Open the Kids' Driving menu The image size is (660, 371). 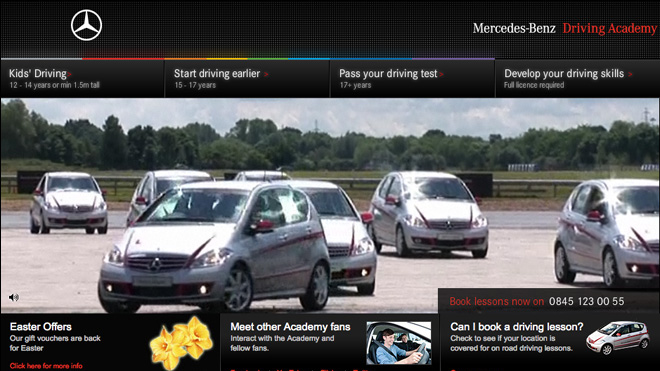click(x=82, y=79)
